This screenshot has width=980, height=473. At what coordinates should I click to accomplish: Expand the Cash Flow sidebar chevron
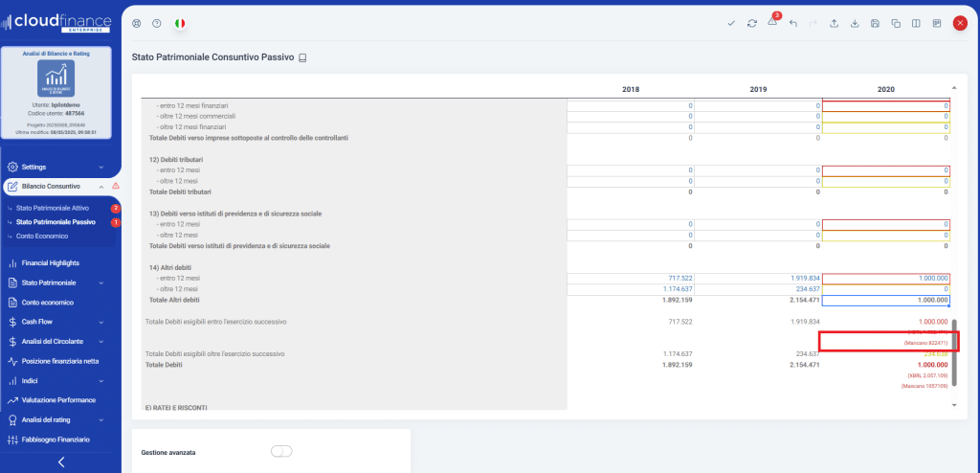click(x=101, y=322)
